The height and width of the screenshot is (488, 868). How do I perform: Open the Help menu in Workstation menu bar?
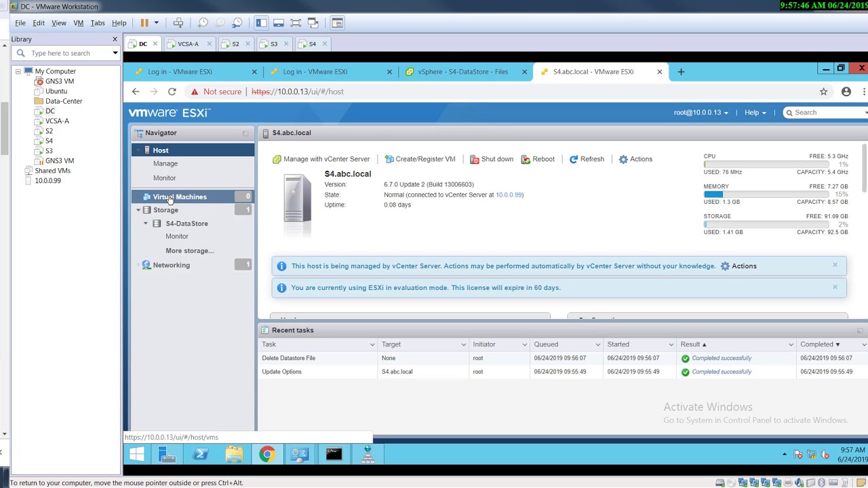tap(119, 23)
